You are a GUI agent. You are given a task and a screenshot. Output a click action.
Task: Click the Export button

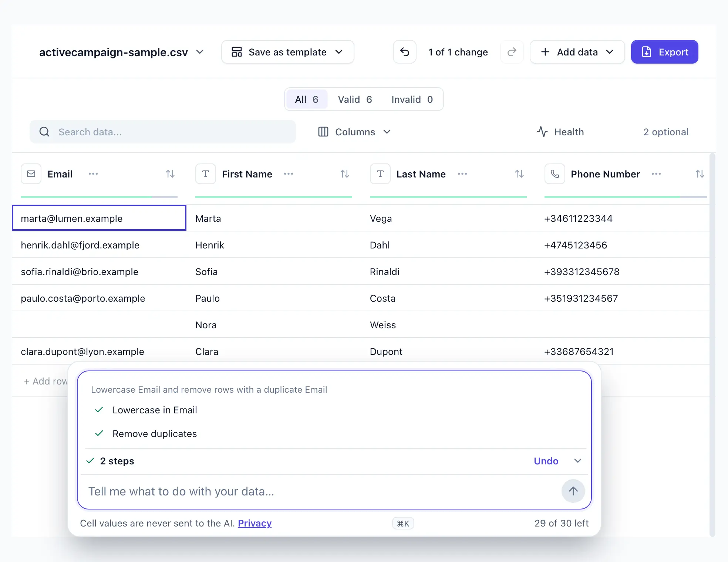[664, 52]
